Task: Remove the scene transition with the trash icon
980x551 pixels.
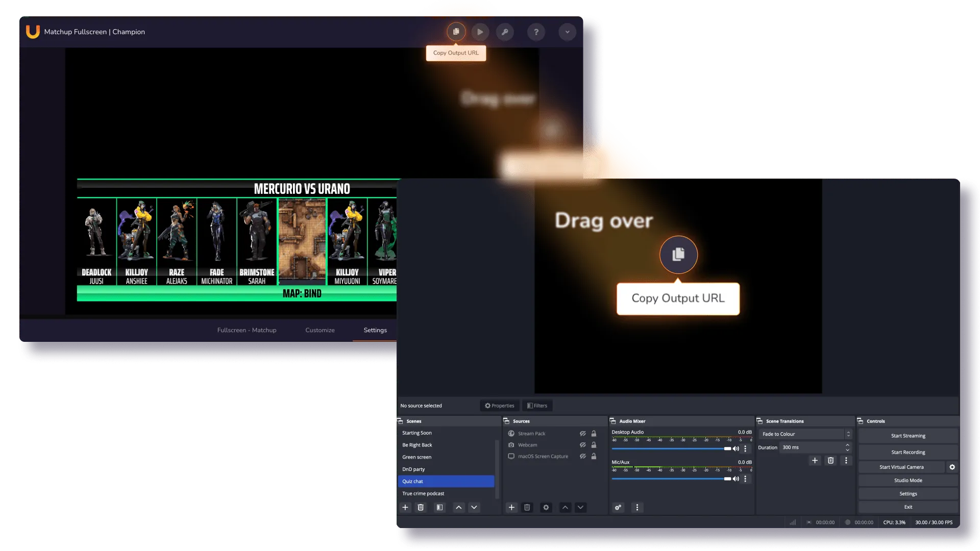Action: click(830, 460)
